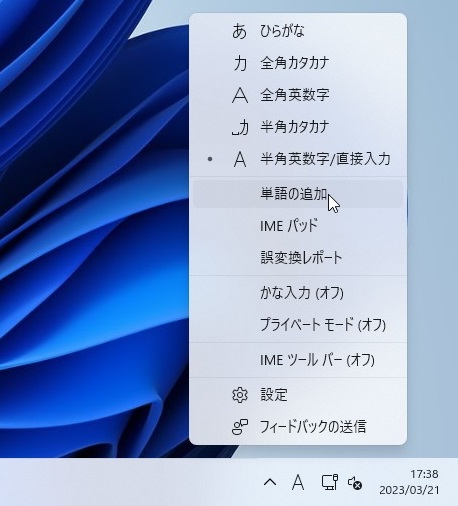
Task: Click the muted speaker tray icon
Action: [355, 483]
